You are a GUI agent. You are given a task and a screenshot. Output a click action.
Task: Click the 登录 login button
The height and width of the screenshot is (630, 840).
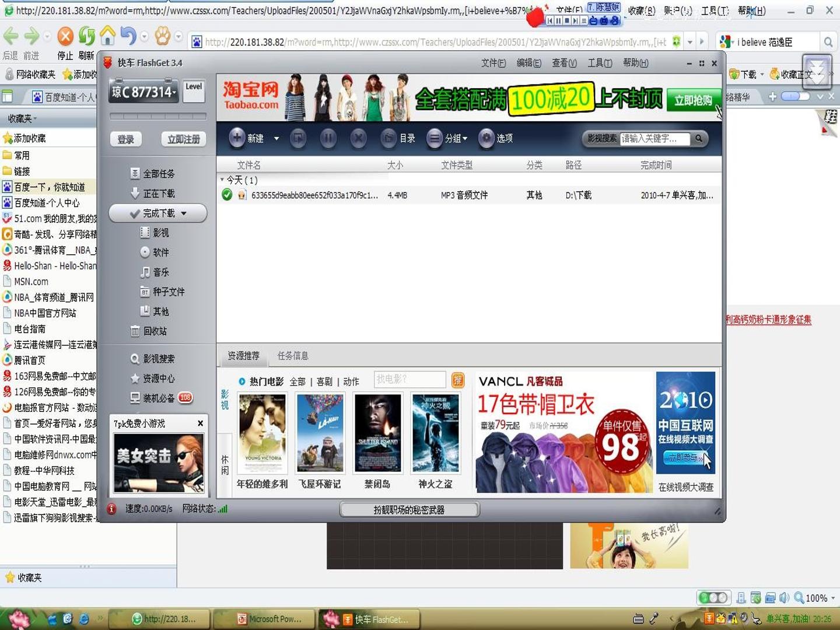click(125, 139)
